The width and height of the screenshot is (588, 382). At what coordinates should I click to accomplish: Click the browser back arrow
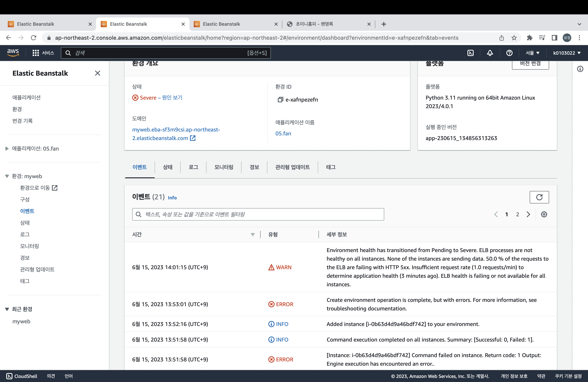(9, 38)
